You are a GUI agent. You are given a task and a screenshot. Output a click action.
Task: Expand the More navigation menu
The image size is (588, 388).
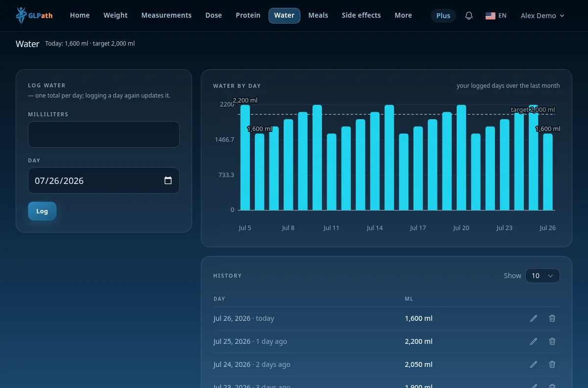pos(403,16)
